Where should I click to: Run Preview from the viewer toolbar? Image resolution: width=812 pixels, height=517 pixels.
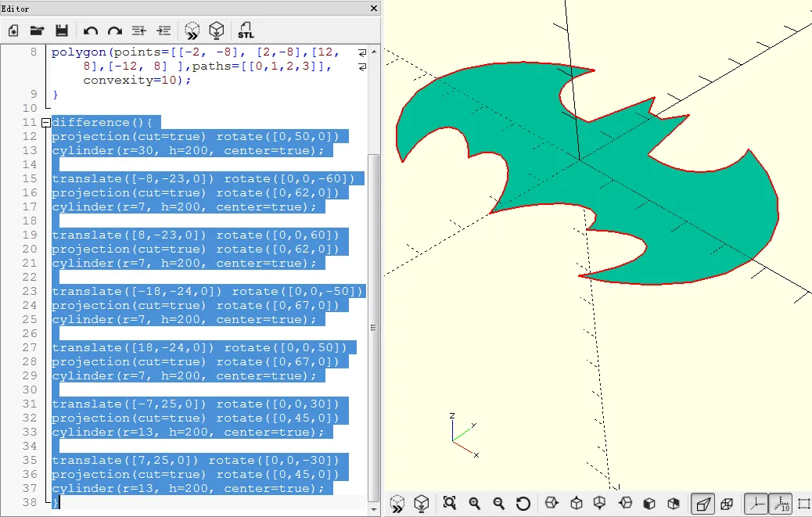(397, 504)
